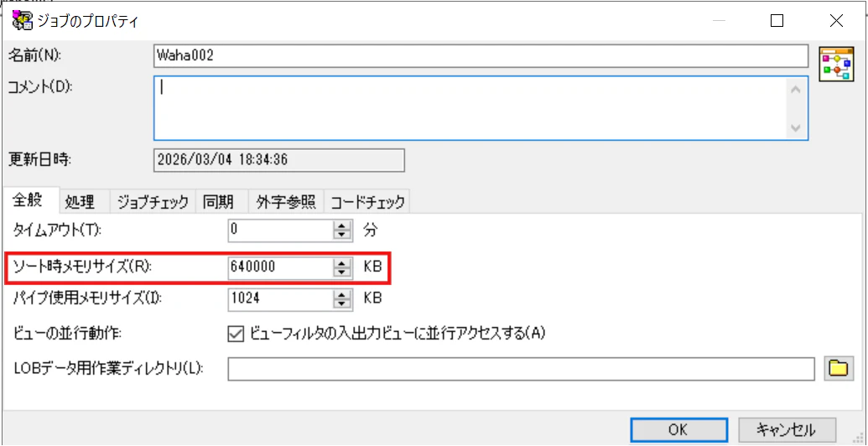Decrease ソート時メモリサイズ spinner value

tap(342, 272)
